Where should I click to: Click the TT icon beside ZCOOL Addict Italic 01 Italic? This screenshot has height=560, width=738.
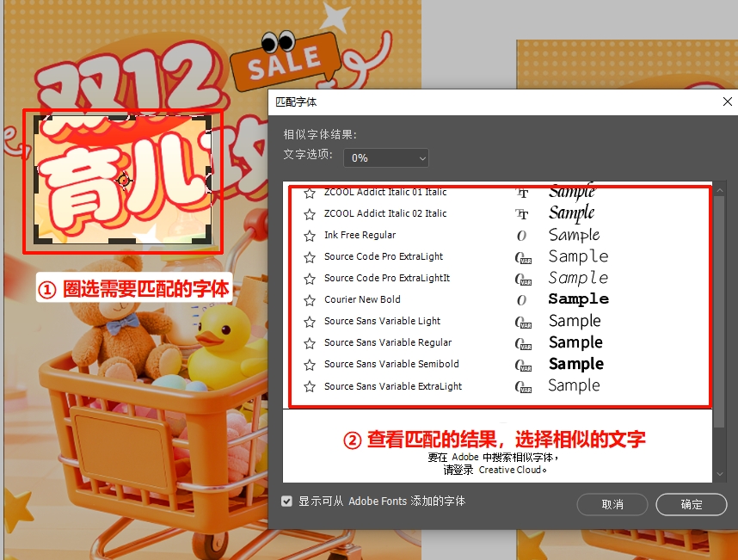pyautogui.click(x=522, y=191)
